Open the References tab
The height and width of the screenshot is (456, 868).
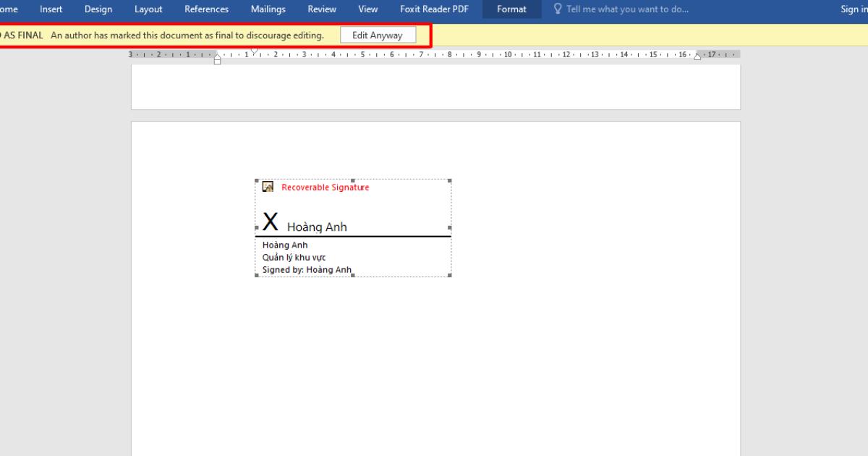pyautogui.click(x=206, y=9)
